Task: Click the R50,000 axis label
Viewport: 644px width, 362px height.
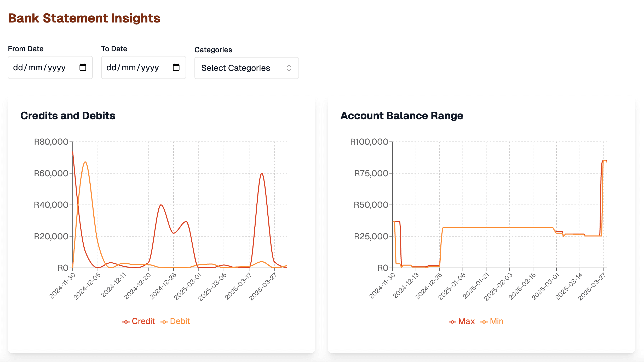Action: (x=371, y=205)
